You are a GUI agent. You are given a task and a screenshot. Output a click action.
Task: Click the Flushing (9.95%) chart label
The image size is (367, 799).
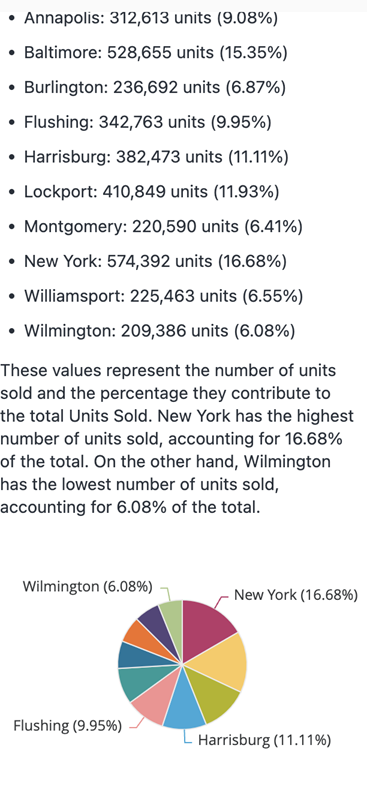pyautogui.click(x=67, y=725)
